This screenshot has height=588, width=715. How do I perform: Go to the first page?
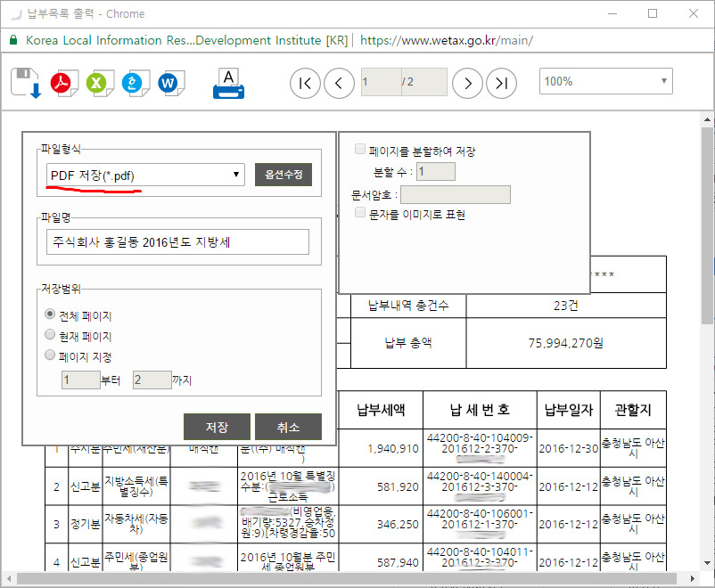click(305, 83)
